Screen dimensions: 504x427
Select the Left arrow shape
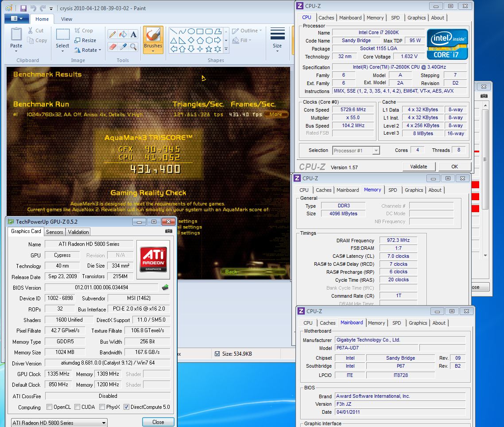(x=173, y=49)
